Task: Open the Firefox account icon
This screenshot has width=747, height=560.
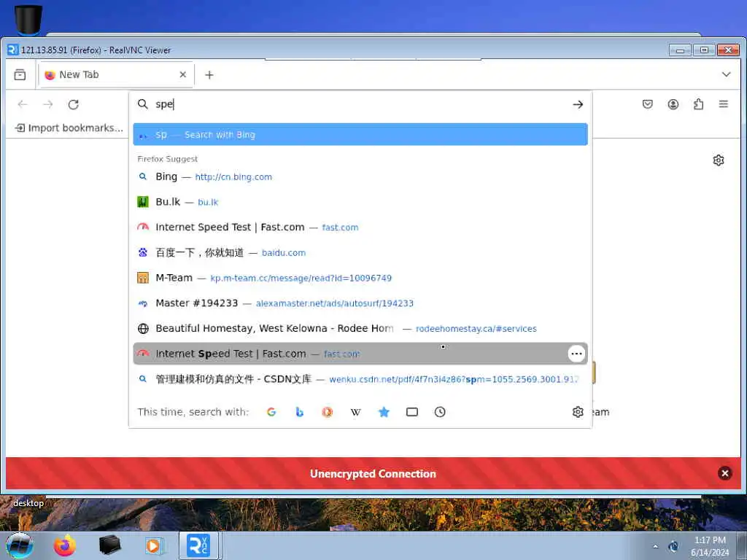Action: pos(673,104)
